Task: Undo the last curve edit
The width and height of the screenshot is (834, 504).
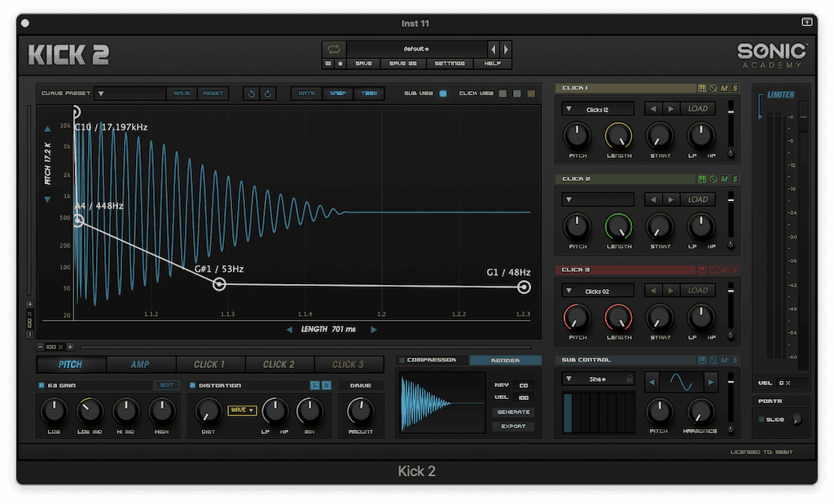Action: coord(251,94)
